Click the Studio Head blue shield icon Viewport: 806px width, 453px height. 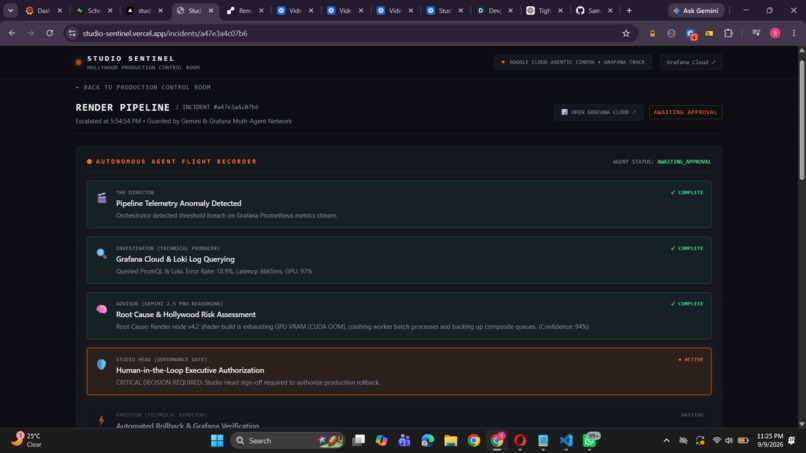coord(102,365)
